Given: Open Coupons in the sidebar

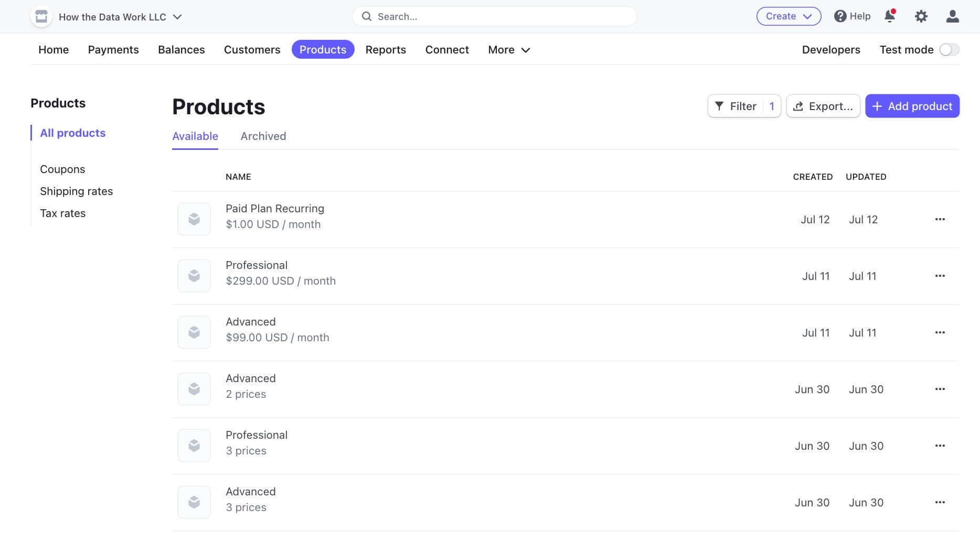Looking at the screenshot, I should click(62, 169).
